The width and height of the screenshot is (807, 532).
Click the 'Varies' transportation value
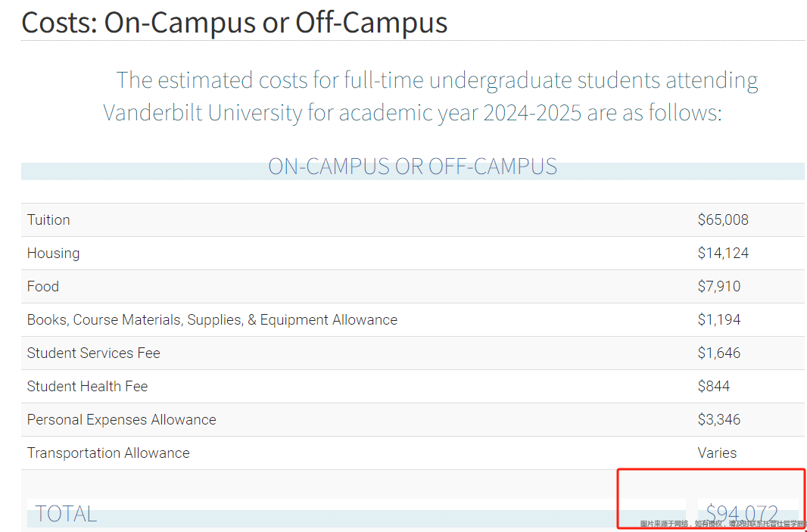coord(717,453)
